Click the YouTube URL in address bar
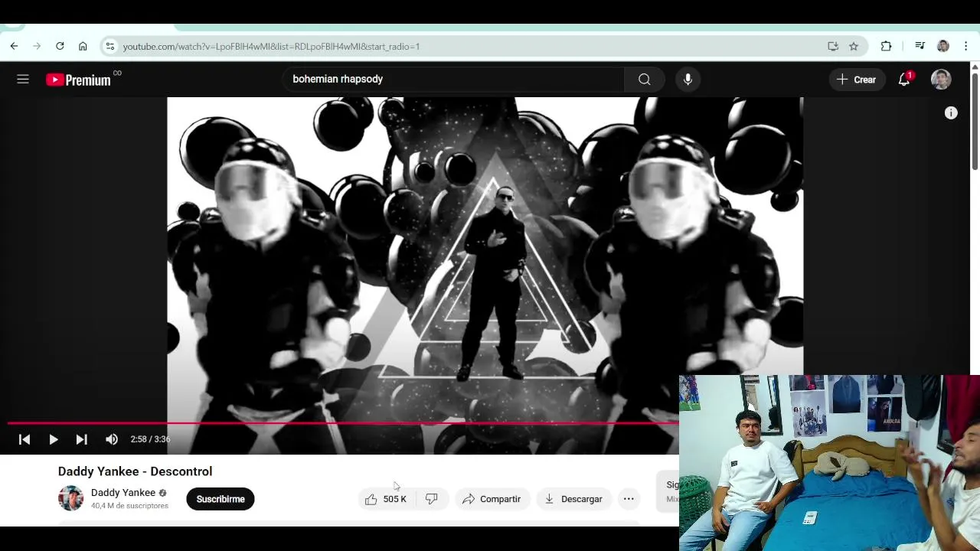The height and width of the screenshot is (551, 980). click(x=271, y=47)
